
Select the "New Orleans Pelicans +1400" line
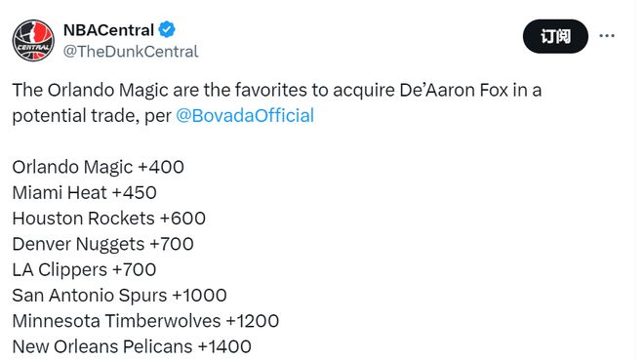(x=132, y=347)
